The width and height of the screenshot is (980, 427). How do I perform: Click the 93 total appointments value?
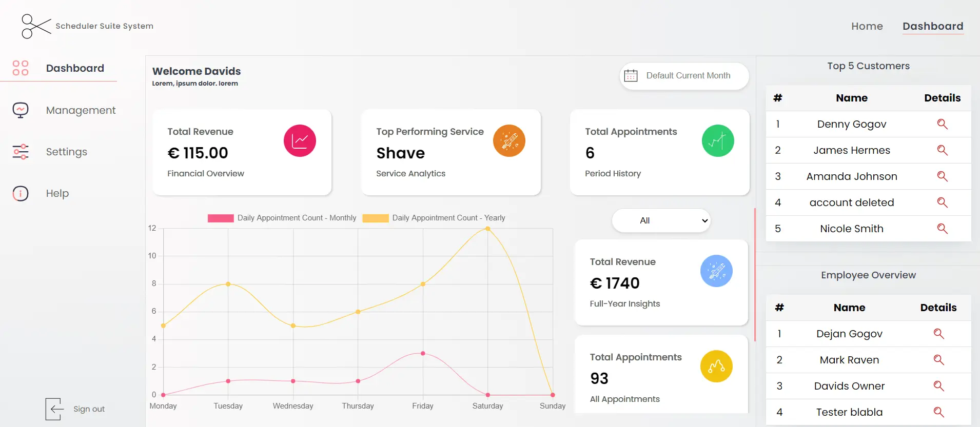tap(599, 378)
